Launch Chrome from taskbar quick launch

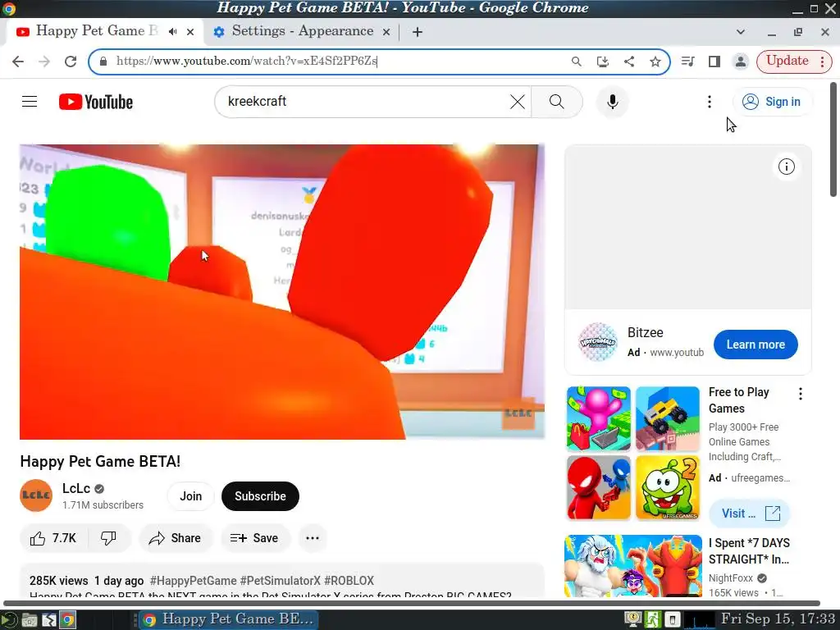point(67,620)
